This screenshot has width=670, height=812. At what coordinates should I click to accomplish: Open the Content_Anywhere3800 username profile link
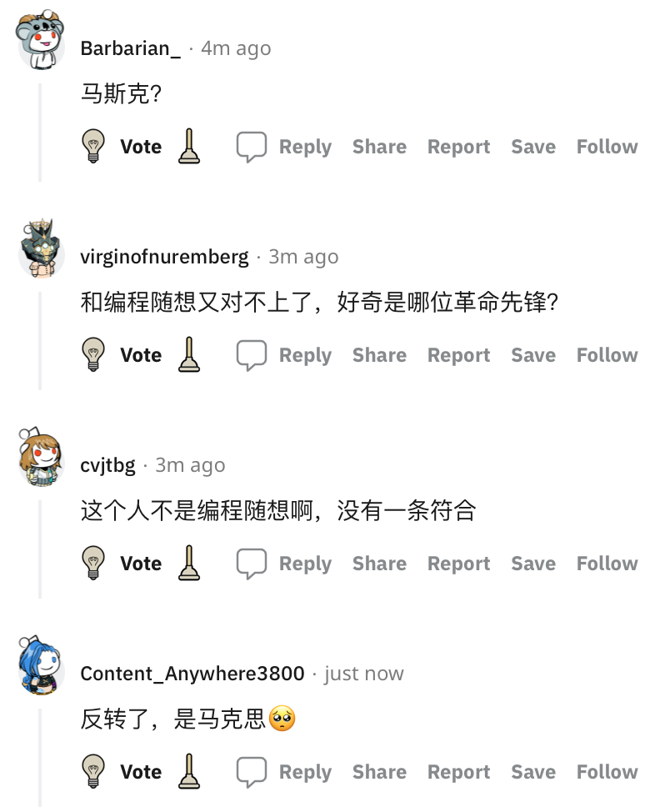click(x=192, y=674)
